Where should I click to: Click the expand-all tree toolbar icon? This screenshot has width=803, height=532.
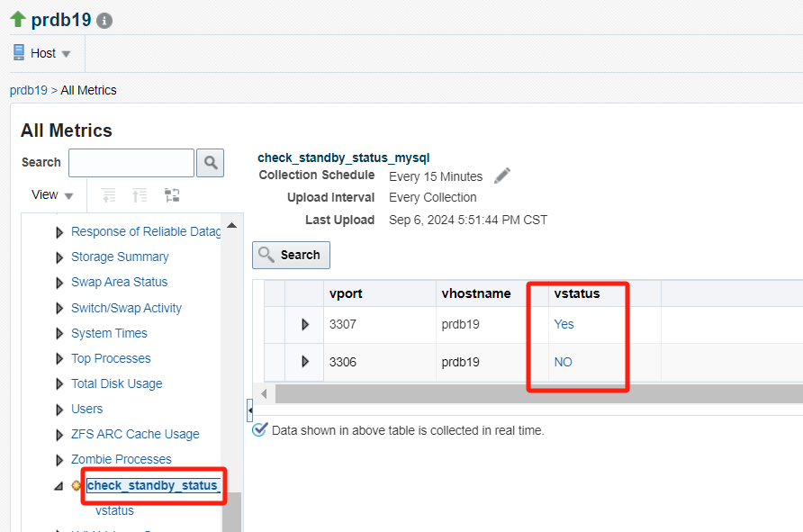(x=109, y=195)
